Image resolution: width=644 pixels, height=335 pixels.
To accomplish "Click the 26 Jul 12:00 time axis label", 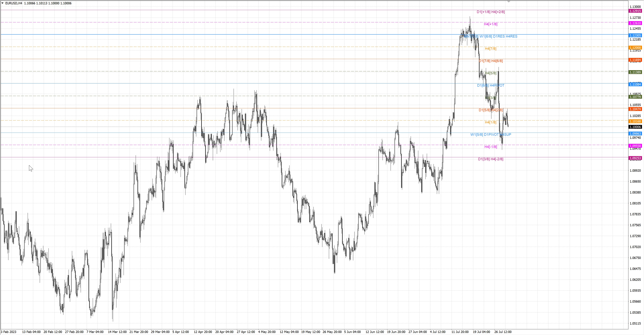I will tap(503, 332).
